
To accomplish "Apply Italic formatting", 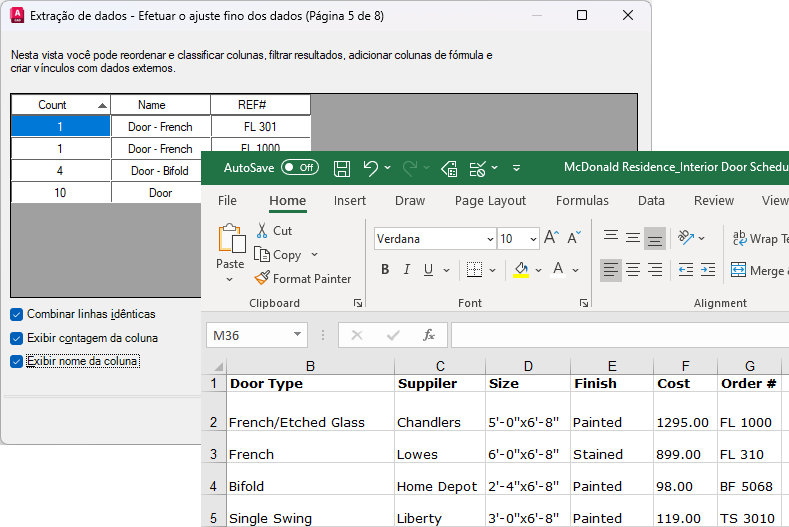I will pyautogui.click(x=407, y=269).
